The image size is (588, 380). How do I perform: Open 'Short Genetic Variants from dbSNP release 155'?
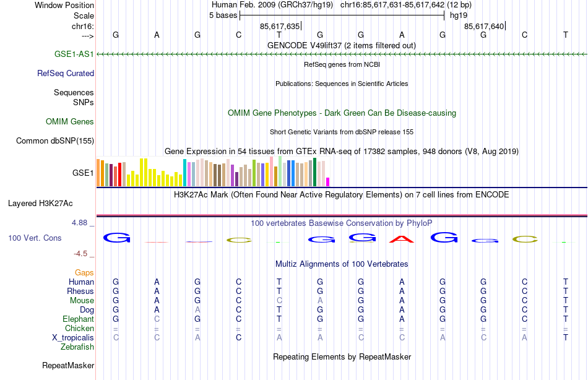point(342,132)
